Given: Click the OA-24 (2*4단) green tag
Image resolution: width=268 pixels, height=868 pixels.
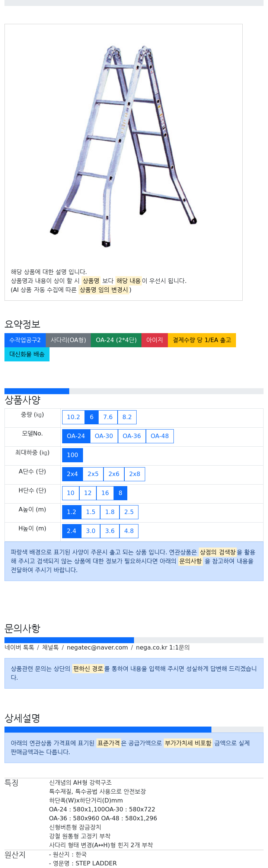Looking at the screenshot, I should tap(116, 340).
